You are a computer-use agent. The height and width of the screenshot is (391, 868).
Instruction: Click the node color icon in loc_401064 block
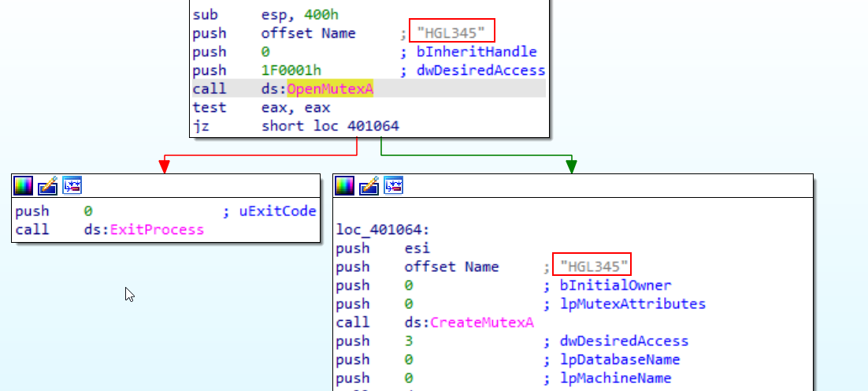click(x=344, y=185)
